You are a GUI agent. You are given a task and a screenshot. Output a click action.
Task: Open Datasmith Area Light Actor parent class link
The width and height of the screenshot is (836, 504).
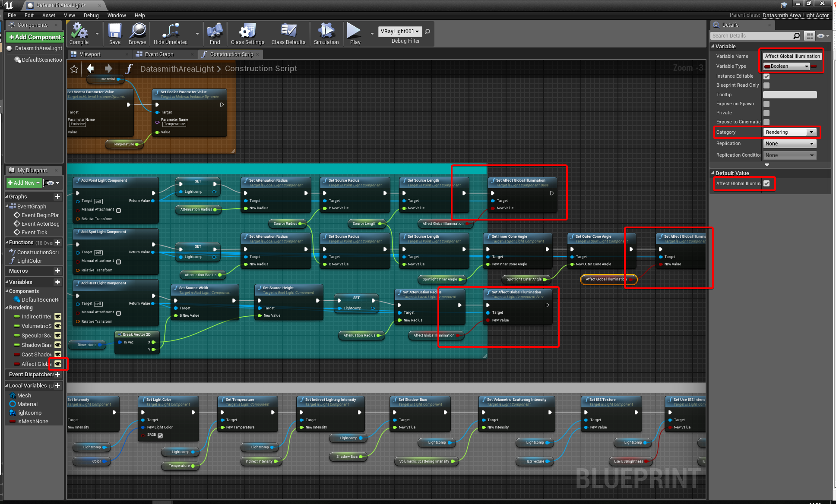click(x=795, y=15)
